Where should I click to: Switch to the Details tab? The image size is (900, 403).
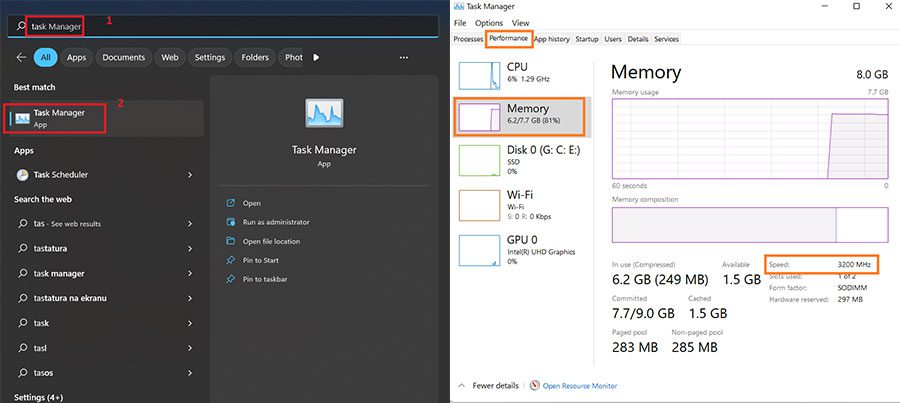click(x=638, y=39)
